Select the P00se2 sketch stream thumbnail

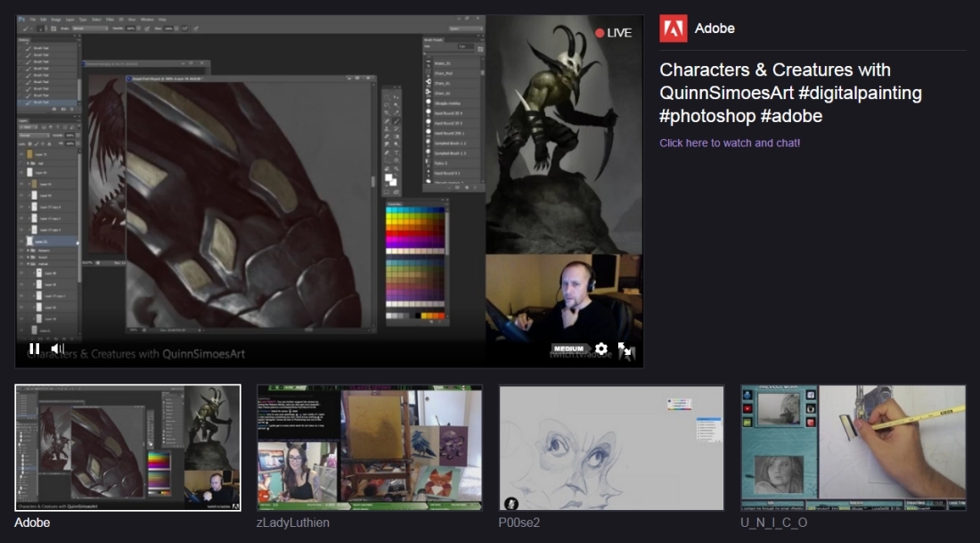[x=611, y=448]
